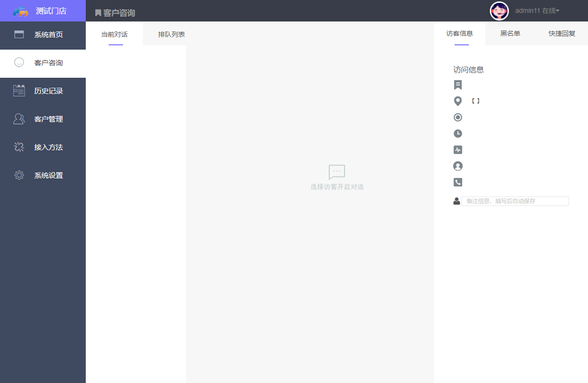Open the 黑名单 blacklist tab
Viewport: 588px width, 383px height.
point(510,34)
